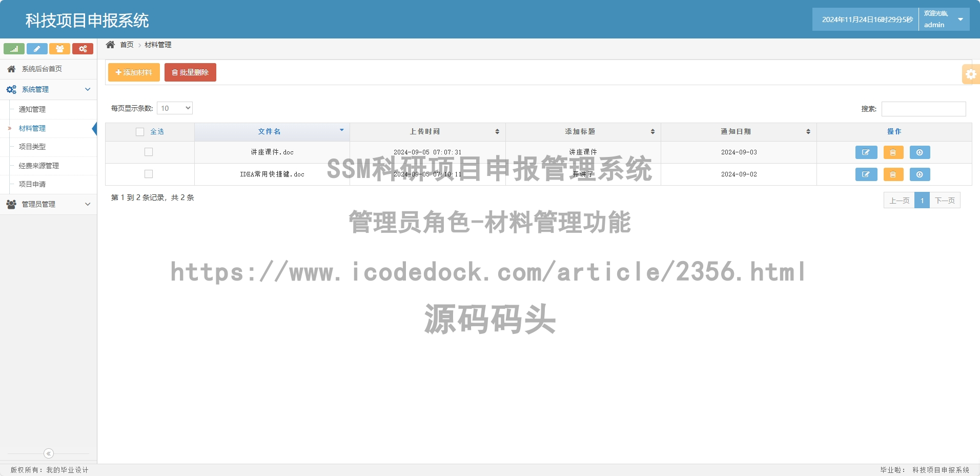980x476 pixels.
Task: Click cell 2024-09-02 date
Action: coord(739,174)
